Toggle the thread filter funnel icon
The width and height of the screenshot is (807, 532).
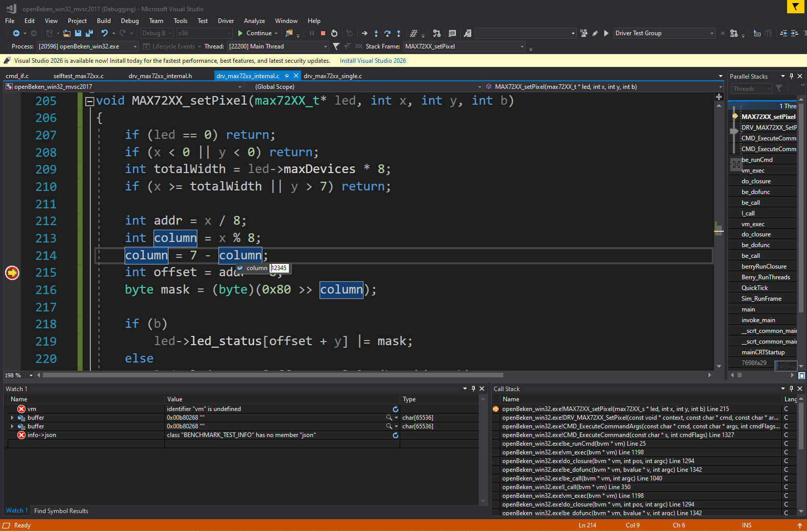tap(336, 46)
